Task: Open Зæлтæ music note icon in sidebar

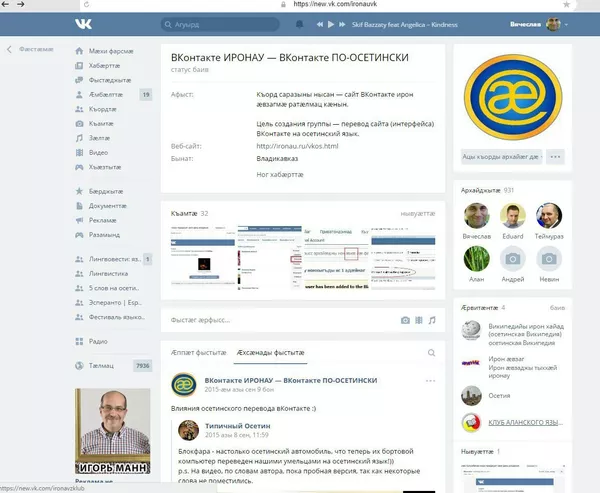Action: point(79,138)
